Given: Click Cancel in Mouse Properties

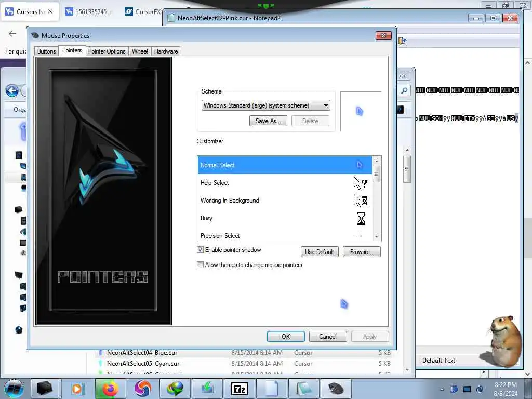Looking at the screenshot, I should [328, 336].
